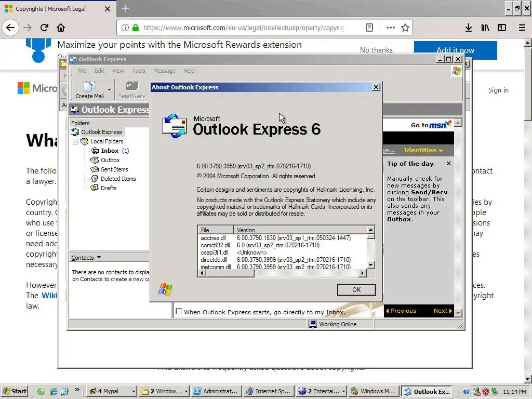The image size is (532, 399).
Task: Click Next tip link
Action: [x=443, y=311]
